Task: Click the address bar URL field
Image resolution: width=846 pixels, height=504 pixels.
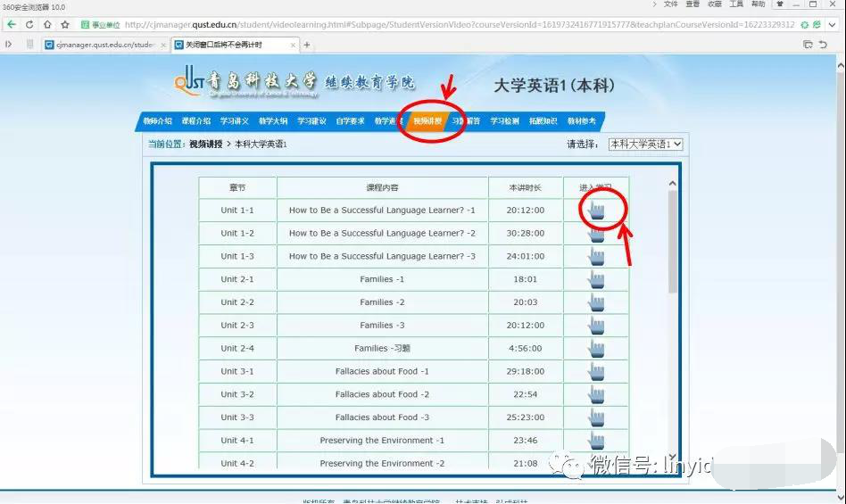Action: [x=446, y=24]
